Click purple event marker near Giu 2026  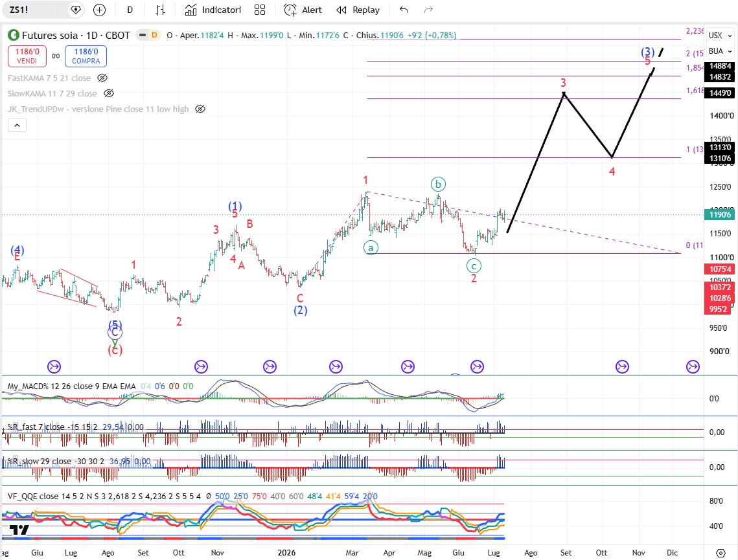click(478, 366)
